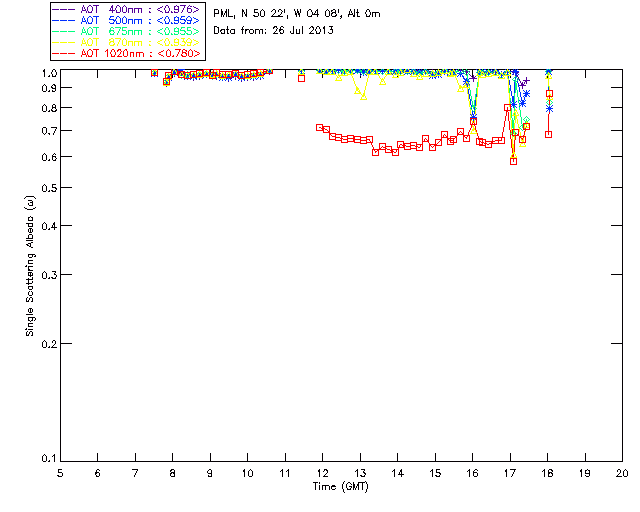The width and height of the screenshot is (640, 512).
Task: Click the <0.780> mean value in legend
Action: pos(178,53)
